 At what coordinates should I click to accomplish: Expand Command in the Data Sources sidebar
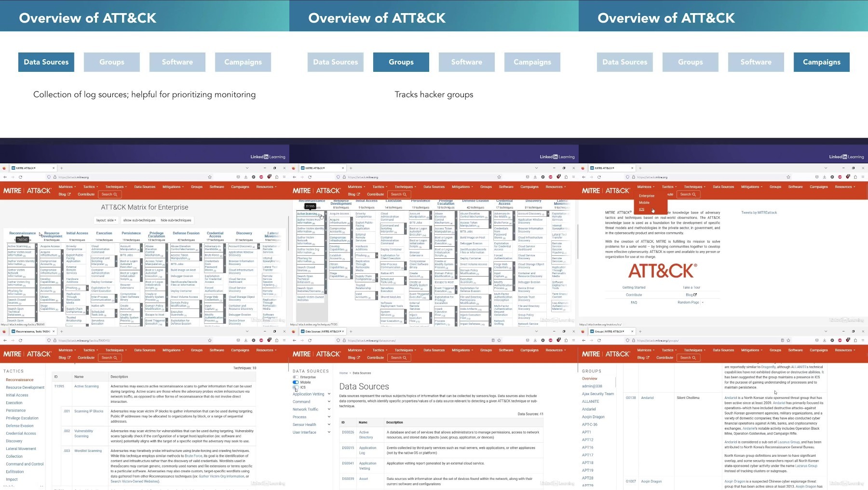click(x=329, y=402)
